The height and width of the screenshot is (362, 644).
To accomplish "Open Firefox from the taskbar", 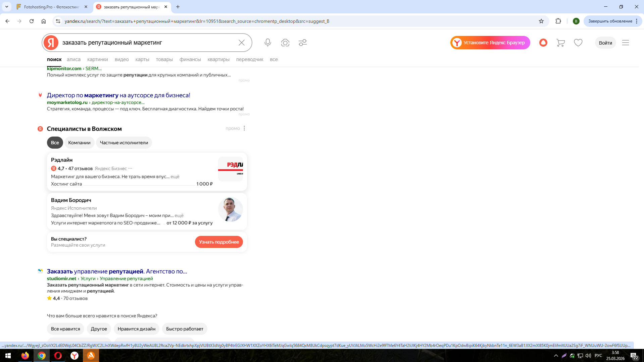I will click(25, 356).
